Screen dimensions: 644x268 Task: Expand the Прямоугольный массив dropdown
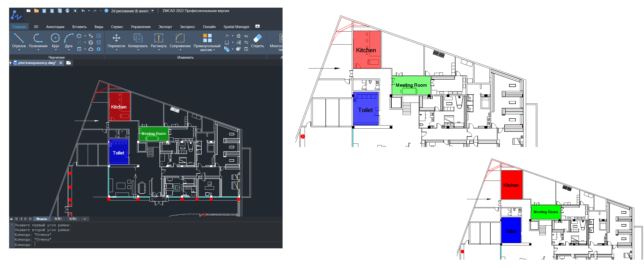pyautogui.click(x=214, y=50)
